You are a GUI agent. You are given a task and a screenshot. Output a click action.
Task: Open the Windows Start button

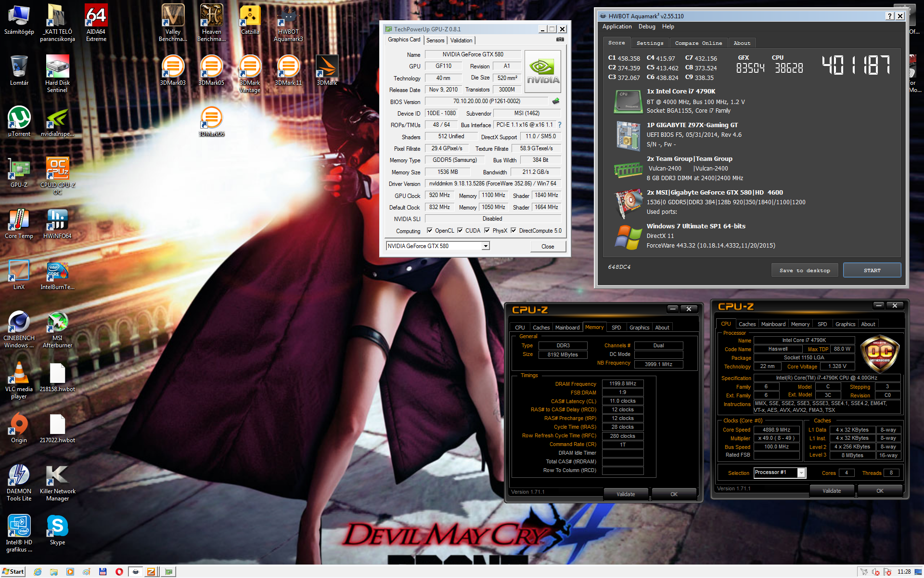coord(13,572)
